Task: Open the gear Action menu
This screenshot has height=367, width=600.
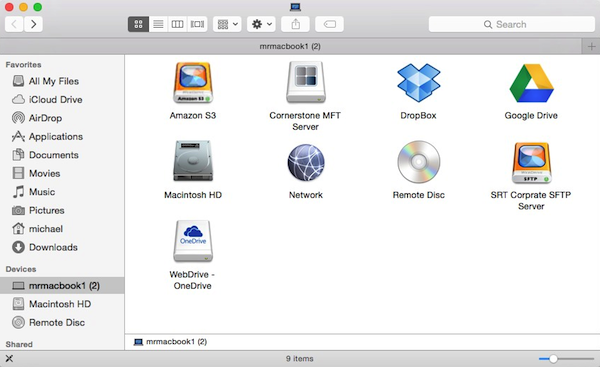Action: click(x=261, y=24)
